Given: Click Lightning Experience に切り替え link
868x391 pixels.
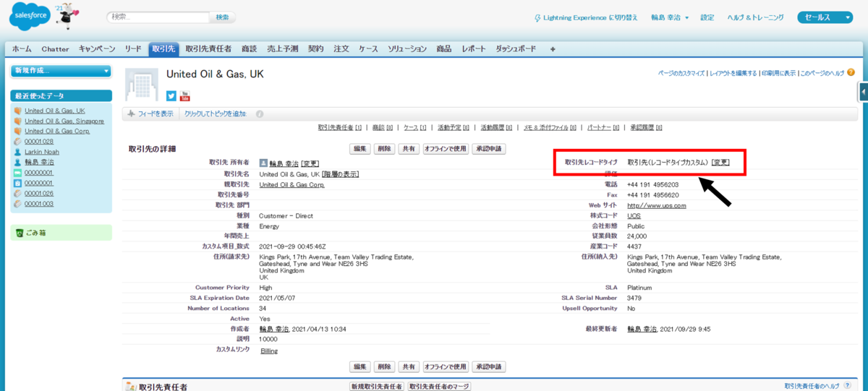Looking at the screenshot, I should tap(590, 17).
